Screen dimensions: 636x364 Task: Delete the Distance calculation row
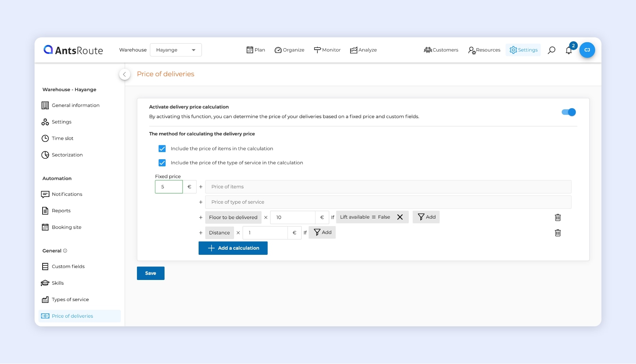pyautogui.click(x=558, y=233)
